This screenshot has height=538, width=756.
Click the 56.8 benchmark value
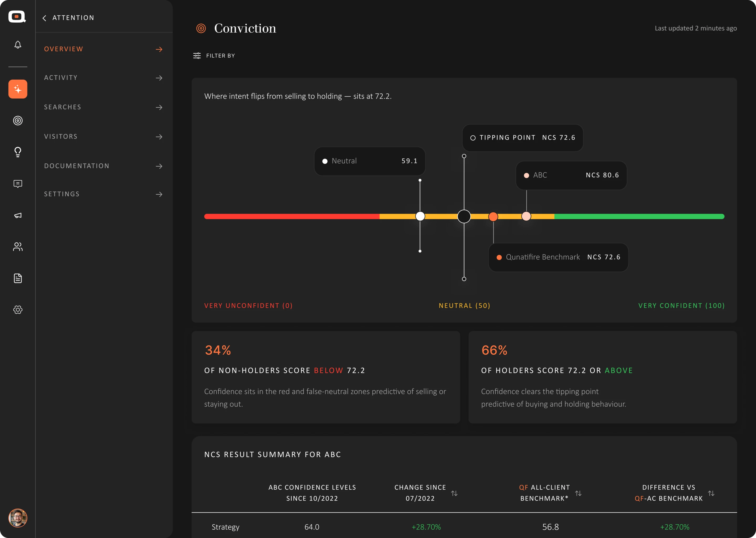pyautogui.click(x=550, y=527)
